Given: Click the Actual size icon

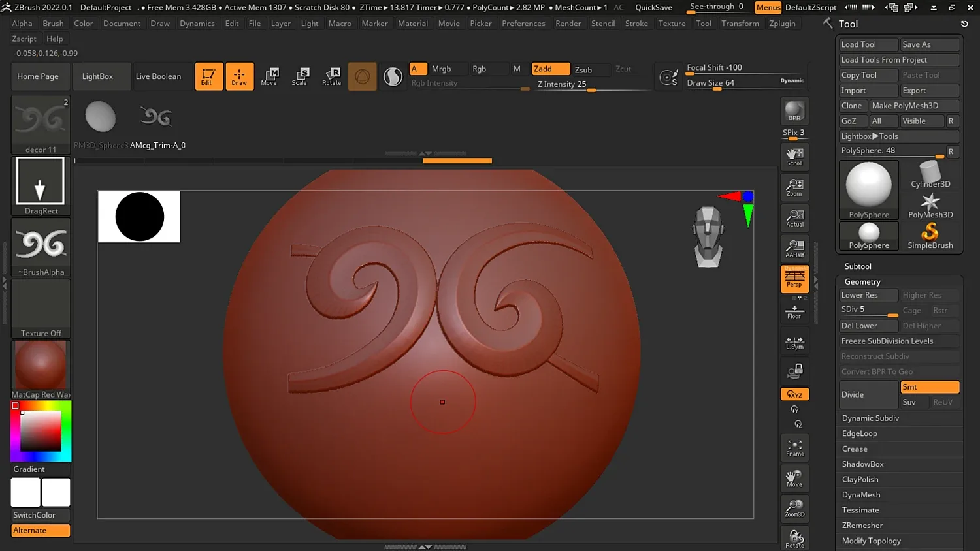Looking at the screenshot, I should [794, 218].
